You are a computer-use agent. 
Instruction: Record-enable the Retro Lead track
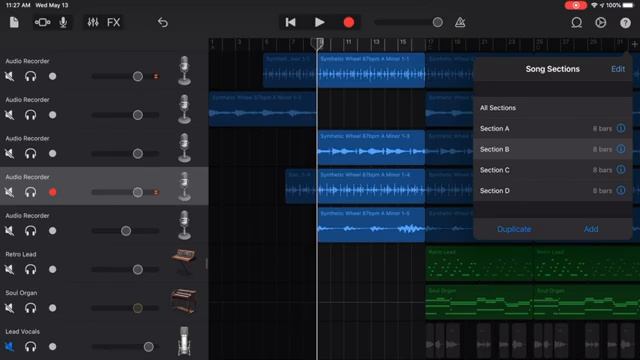[52, 269]
